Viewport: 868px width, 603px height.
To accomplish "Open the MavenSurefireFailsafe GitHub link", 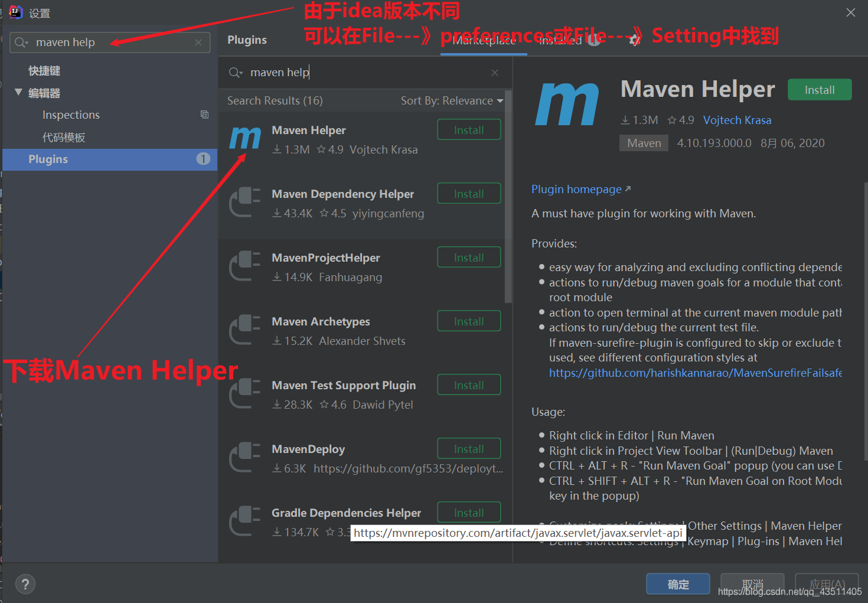I will (695, 373).
